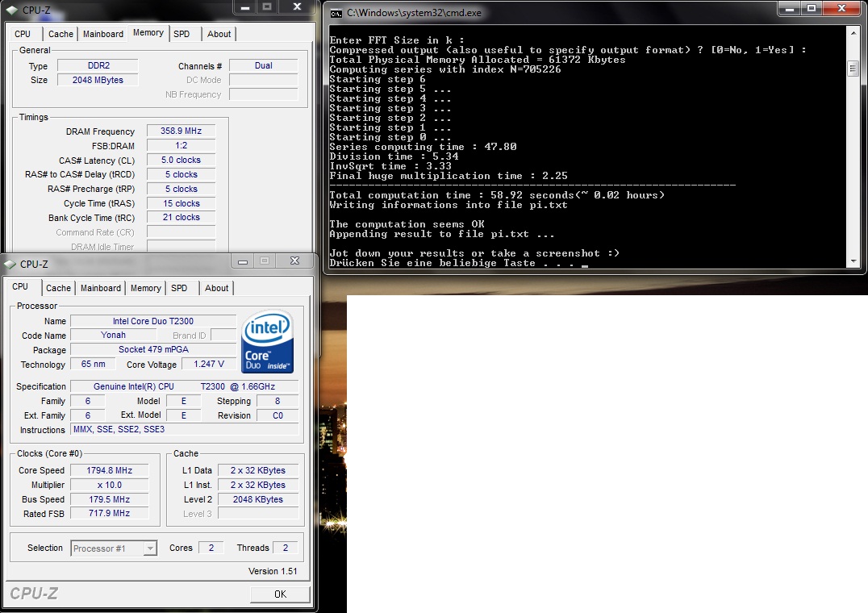Click the 21 clocks Bank Cycle Time value
Viewport: 868px width, 613px height.
tap(181, 218)
